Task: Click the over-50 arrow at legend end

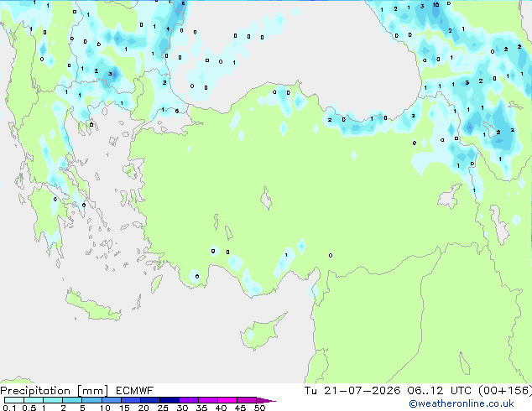Action: pyautogui.click(x=266, y=400)
